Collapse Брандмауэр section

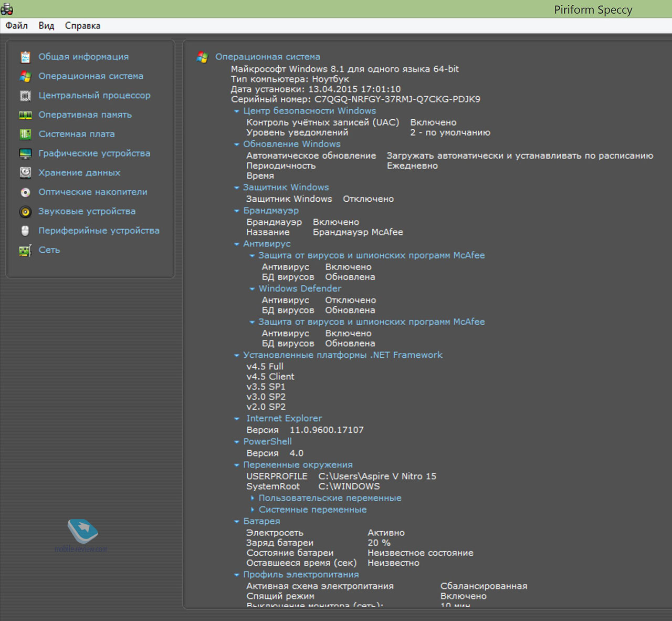[x=237, y=211]
